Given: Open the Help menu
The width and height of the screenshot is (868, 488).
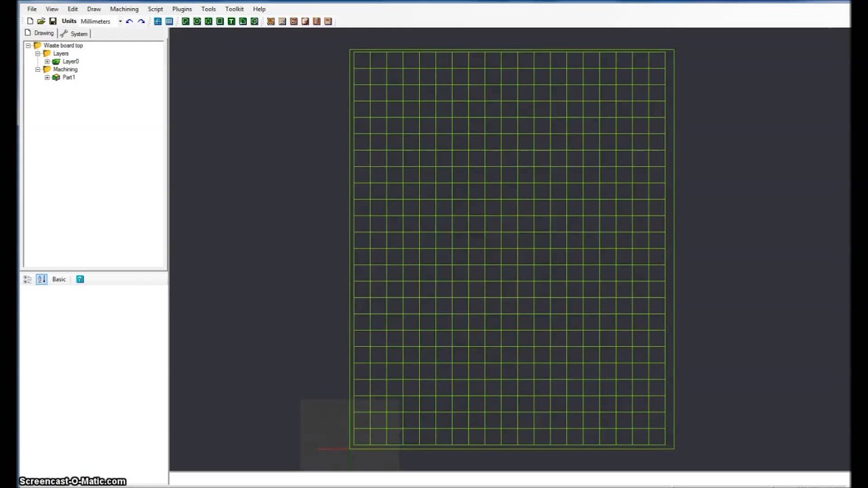Looking at the screenshot, I should pos(259,9).
